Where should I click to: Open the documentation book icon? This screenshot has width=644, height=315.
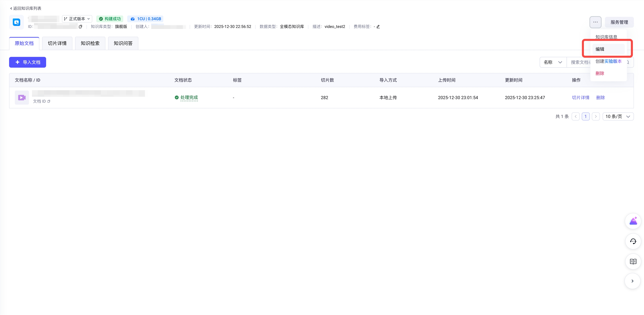point(633,261)
